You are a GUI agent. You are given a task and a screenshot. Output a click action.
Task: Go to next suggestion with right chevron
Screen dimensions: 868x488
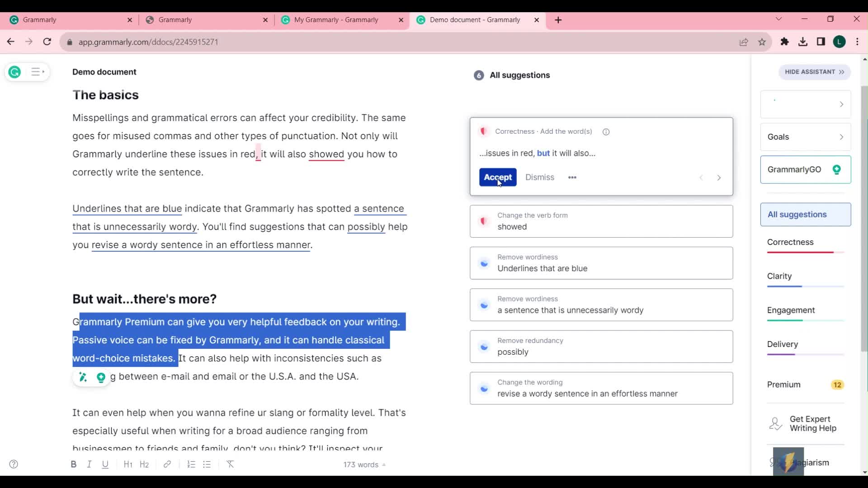click(x=719, y=178)
